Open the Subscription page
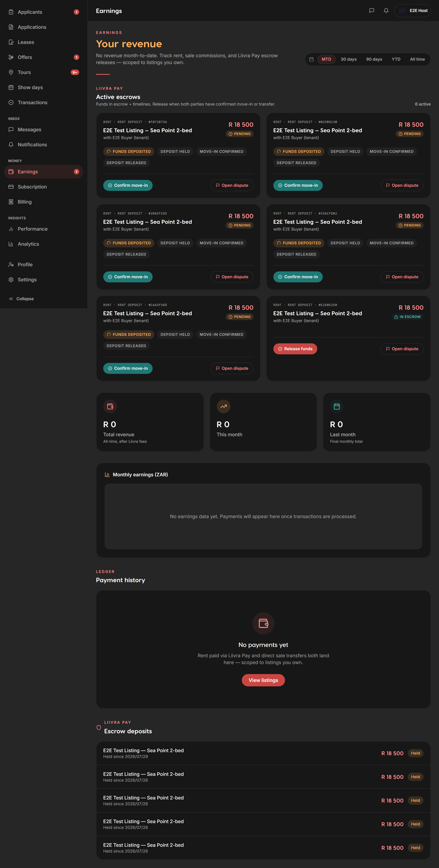439x868 pixels. click(x=44, y=187)
